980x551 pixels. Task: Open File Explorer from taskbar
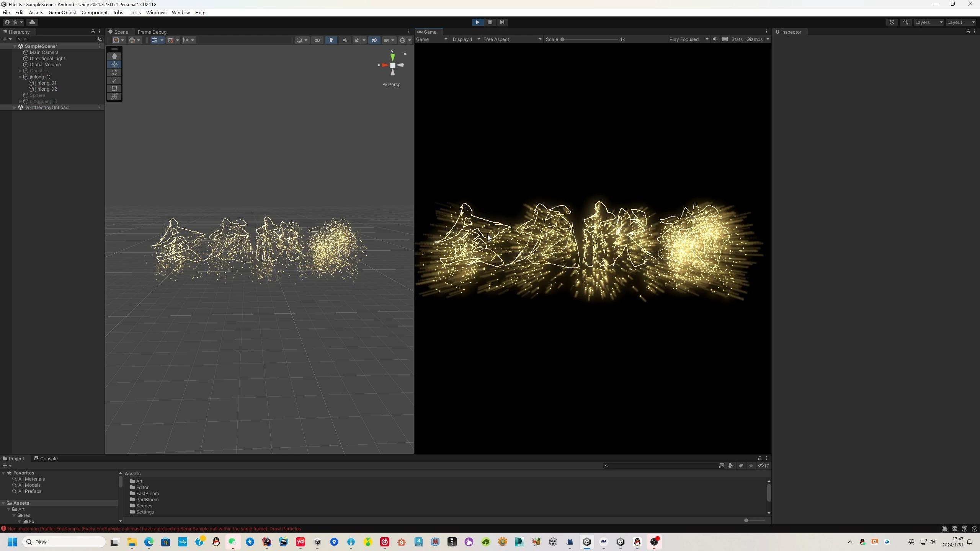click(x=132, y=542)
